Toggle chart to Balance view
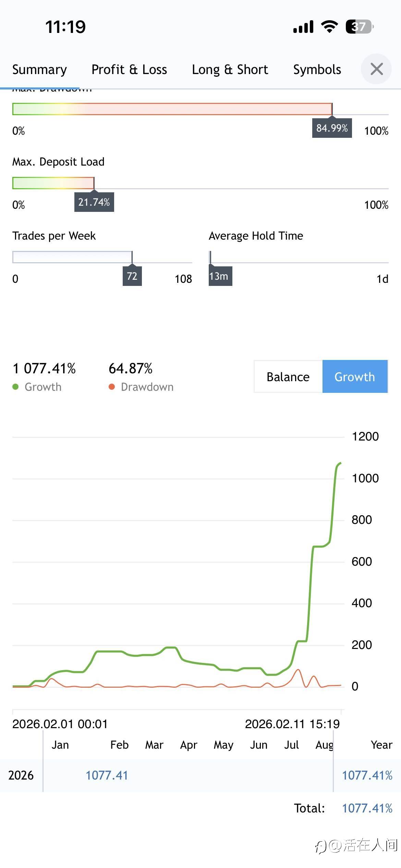The height and width of the screenshot is (868, 401). (288, 377)
